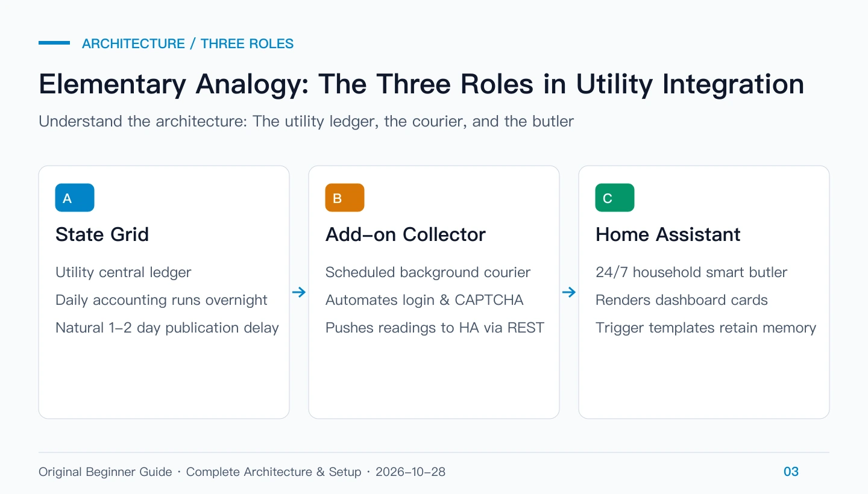Viewport: 868px width, 494px height.
Task: Click 'Utility central ledger' line
Action: click(123, 272)
